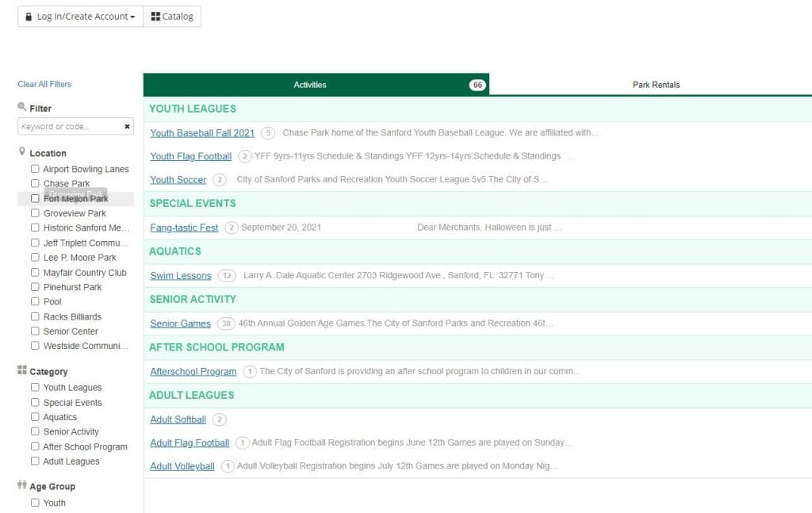This screenshot has width=812, height=513.
Task: Click the 66 count badge on Activities tab
Action: [x=477, y=84]
